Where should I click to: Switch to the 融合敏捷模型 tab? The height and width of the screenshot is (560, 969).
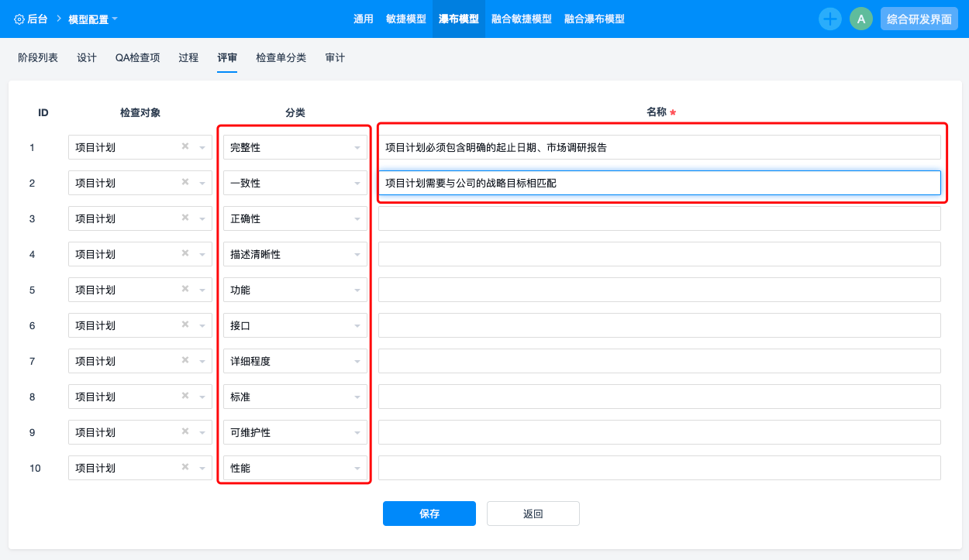[x=521, y=19]
